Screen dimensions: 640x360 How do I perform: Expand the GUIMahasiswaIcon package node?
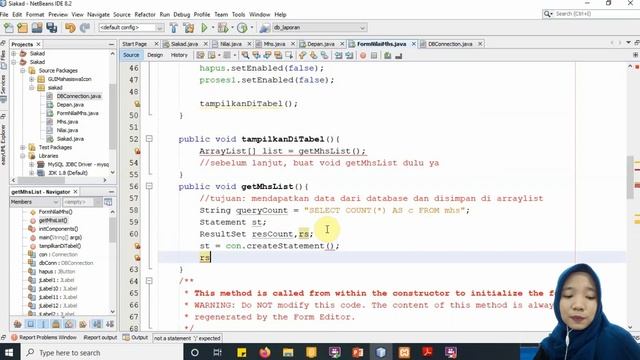tap(32, 79)
